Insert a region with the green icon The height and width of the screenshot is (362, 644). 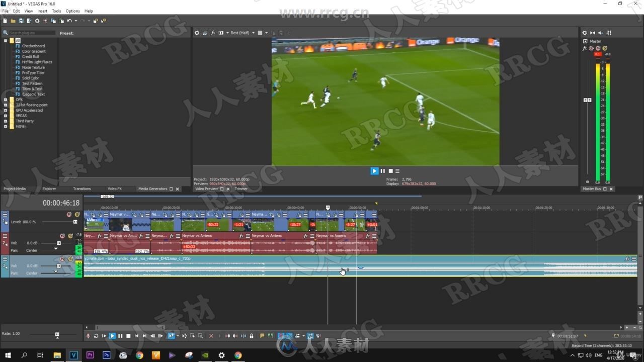[270, 336]
